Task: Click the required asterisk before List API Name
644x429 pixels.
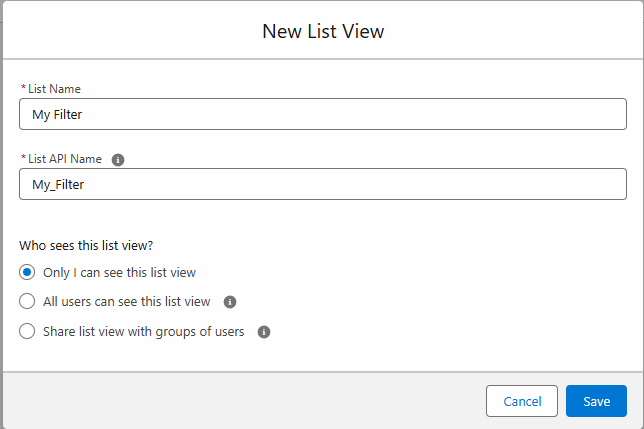Action: [23, 159]
